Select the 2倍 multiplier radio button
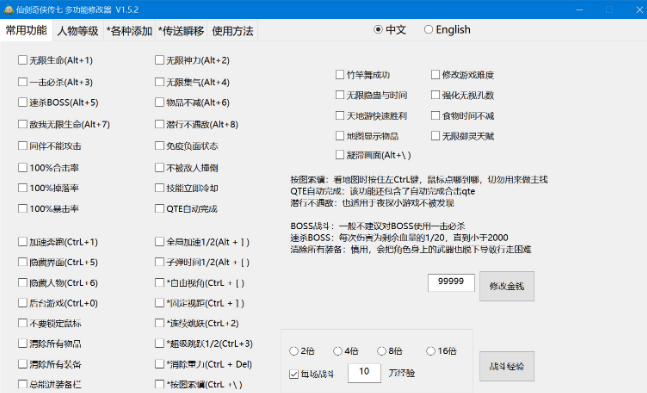 tap(294, 351)
